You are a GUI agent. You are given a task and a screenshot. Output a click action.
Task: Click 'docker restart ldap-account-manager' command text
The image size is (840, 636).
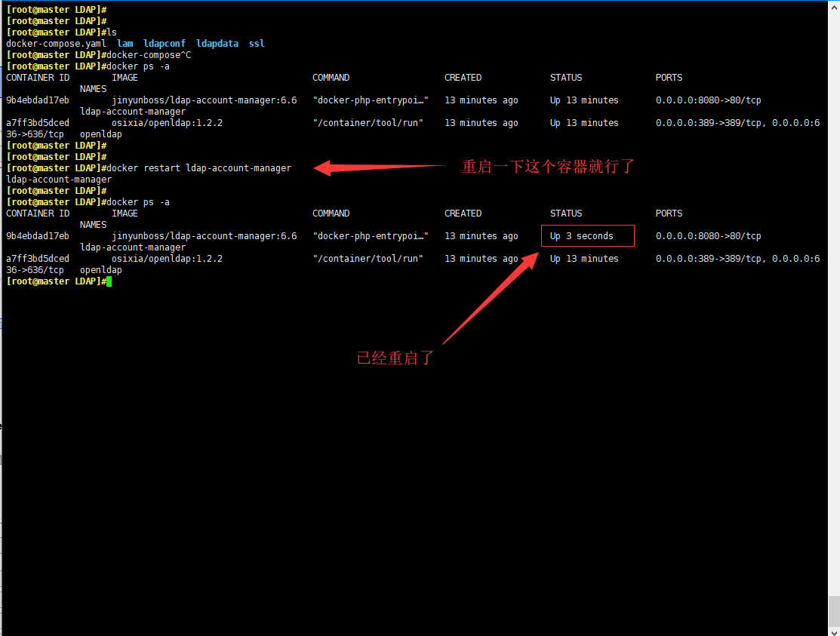pyautogui.click(x=198, y=168)
